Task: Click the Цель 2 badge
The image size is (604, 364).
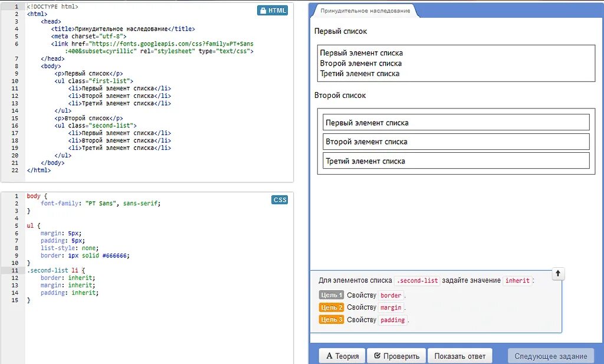Action: [331, 307]
